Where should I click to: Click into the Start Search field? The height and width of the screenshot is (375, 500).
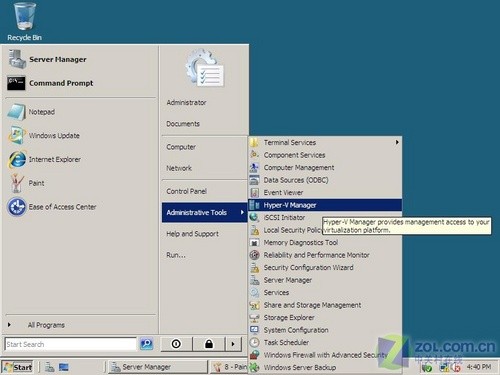tap(70, 344)
